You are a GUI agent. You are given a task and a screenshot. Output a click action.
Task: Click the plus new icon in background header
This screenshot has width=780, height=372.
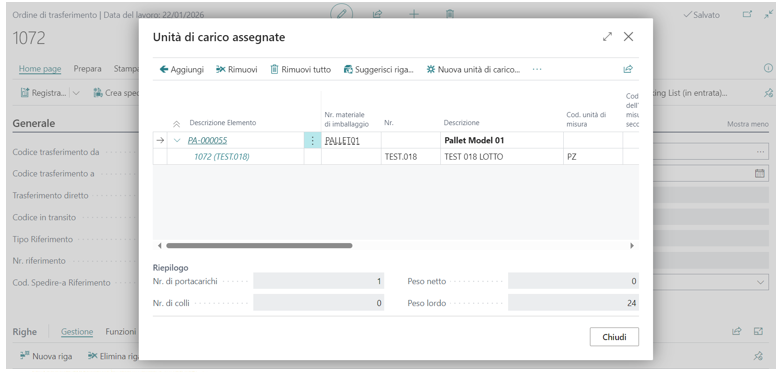[414, 14]
